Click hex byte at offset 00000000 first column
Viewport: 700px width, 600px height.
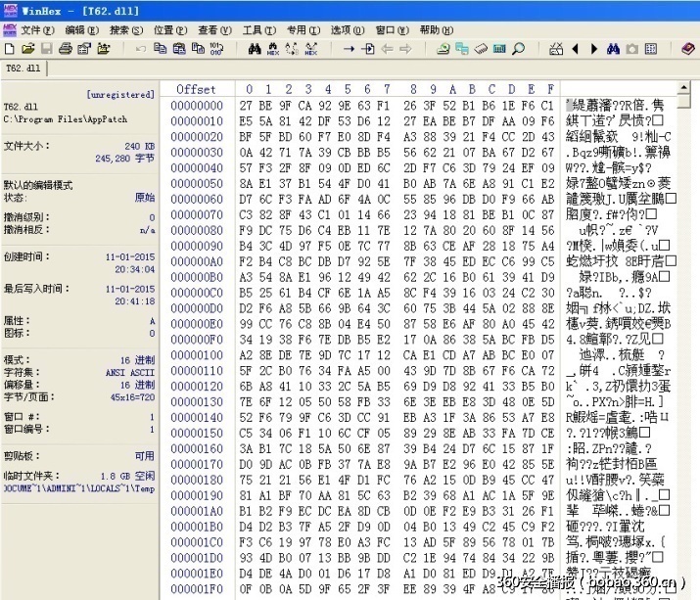pyautogui.click(x=248, y=105)
